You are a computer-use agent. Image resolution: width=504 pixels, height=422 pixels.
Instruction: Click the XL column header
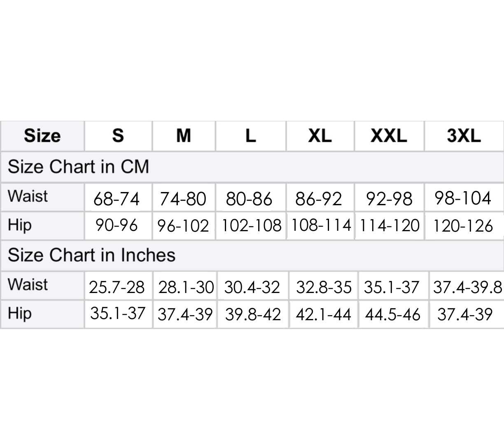320,136
